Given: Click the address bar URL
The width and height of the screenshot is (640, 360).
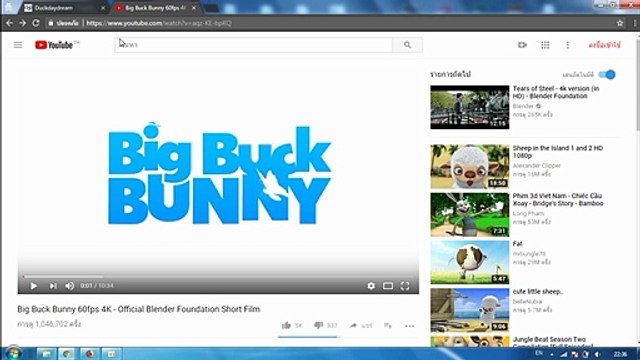Looking at the screenshot, I should pos(159,23).
